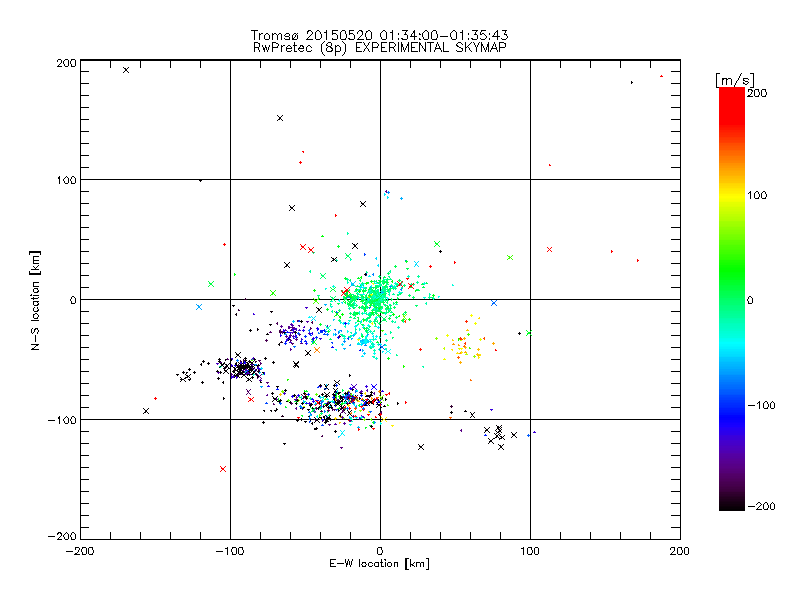800x600 pixels.
Task: Click the black X marker at the top-left corner of the plot
Action: click(x=126, y=70)
